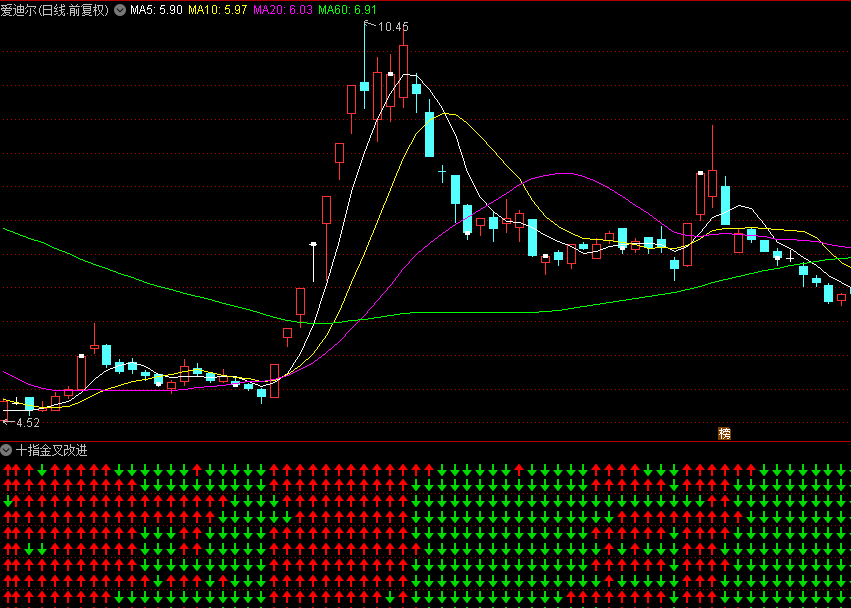
Task: Select the MA60: 6.91 legend label
Action: tap(347, 10)
